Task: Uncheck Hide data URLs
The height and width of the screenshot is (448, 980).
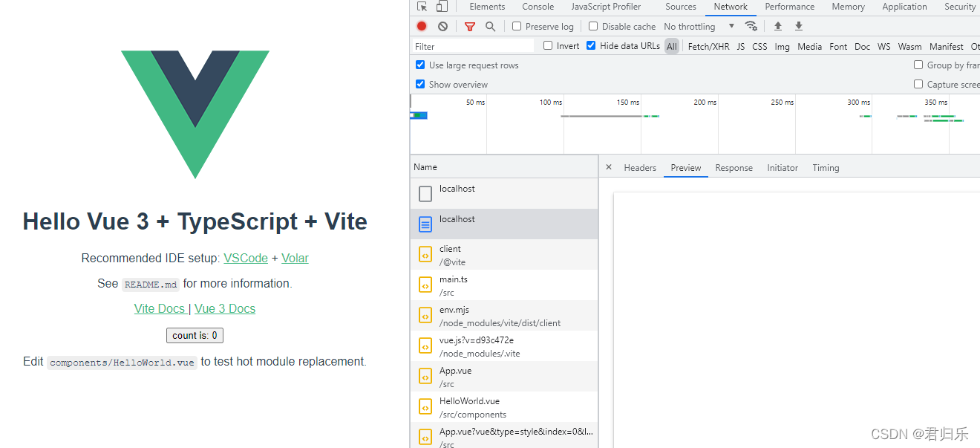Action: [x=591, y=45]
